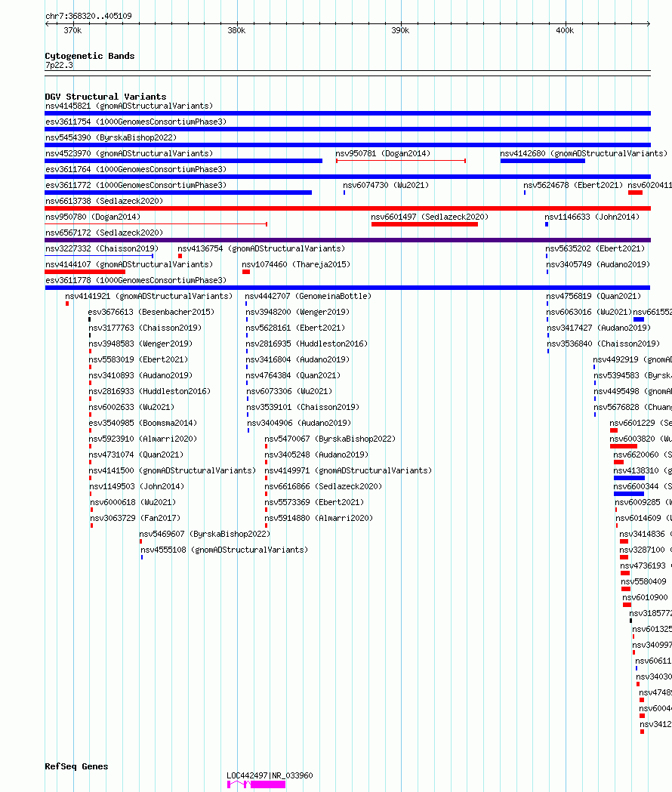Click the nsv950780 (Dogan2014) label
Screen dimensions: 672x792
click(x=93, y=217)
